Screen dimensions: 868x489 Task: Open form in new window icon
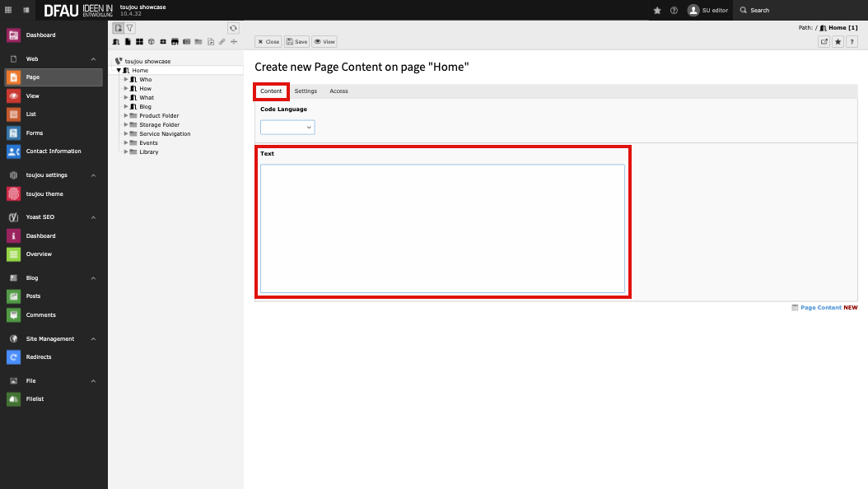click(x=824, y=41)
